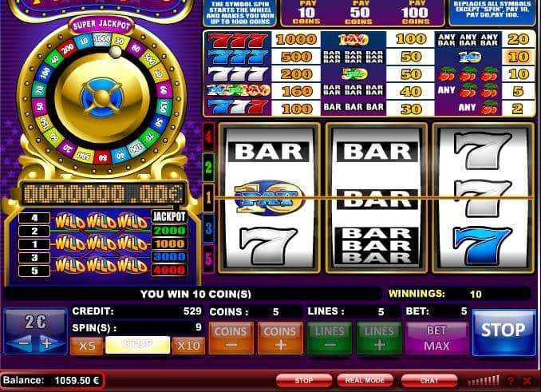Click payline 3 blue marker beside reels
Viewport: 541px width, 392px height.
[x=208, y=228]
